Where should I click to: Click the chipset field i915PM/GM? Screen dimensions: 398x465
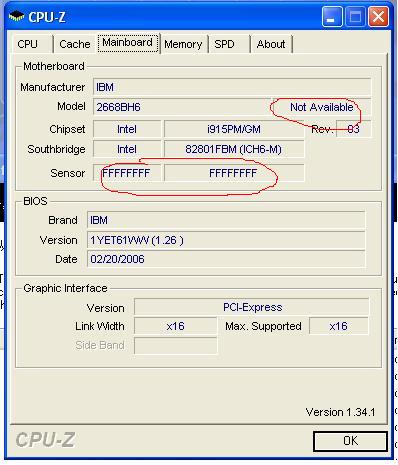pos(234,129)
